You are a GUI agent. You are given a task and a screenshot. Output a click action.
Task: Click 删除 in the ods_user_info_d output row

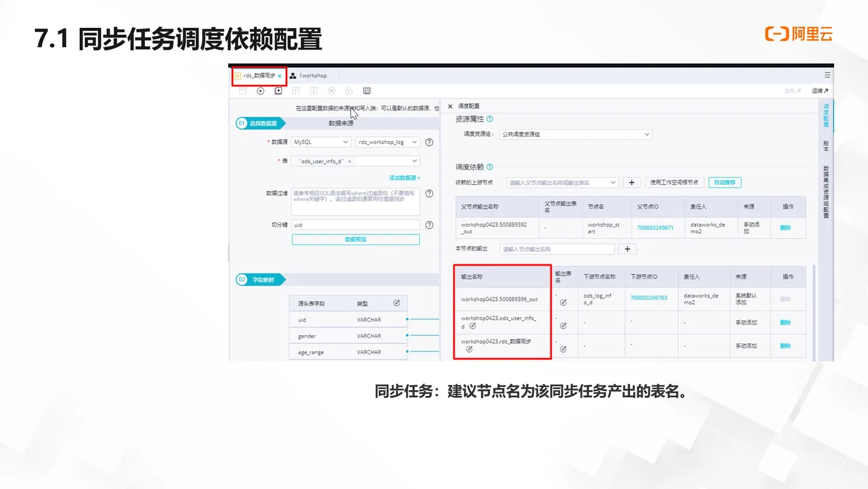[x=786, y=322]
